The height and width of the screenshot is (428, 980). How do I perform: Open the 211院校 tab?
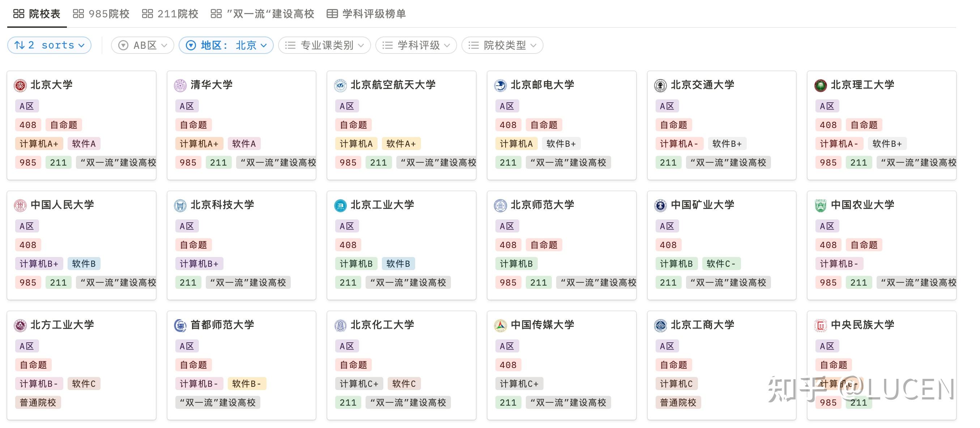[170, 14]
